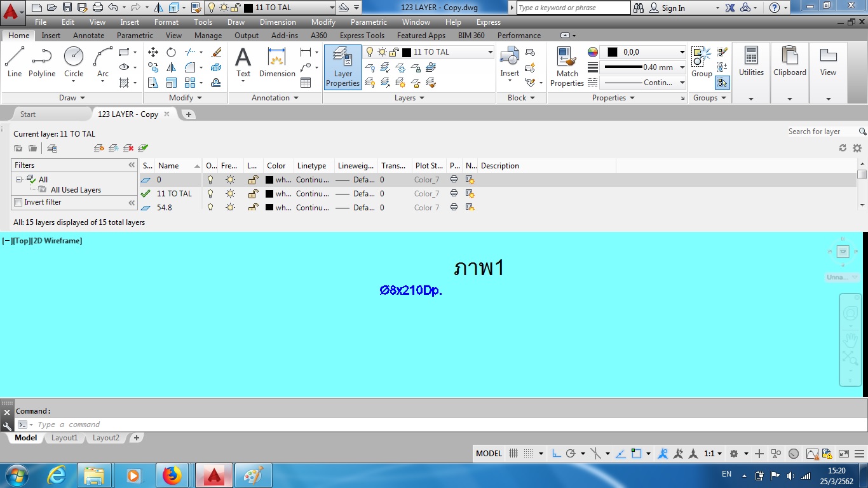Click the Match Properties tool

point(567,66)
